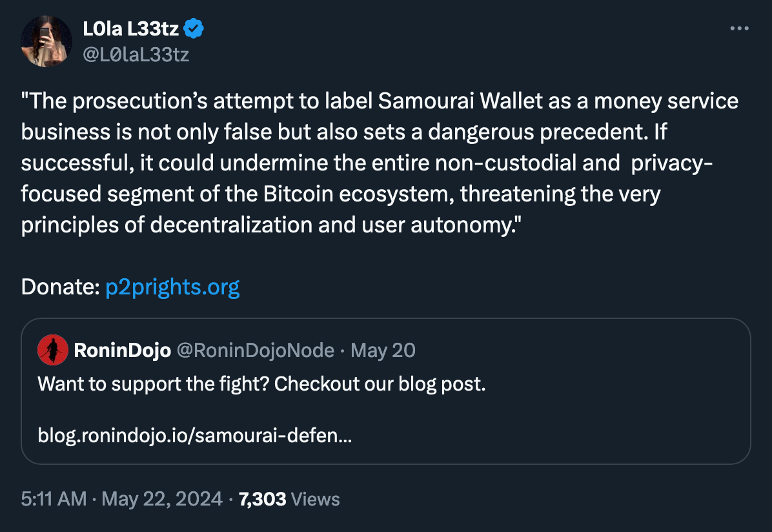Click the "Donate:" label text
This screenshot has width=772, height=532.
tap(59, 287)
